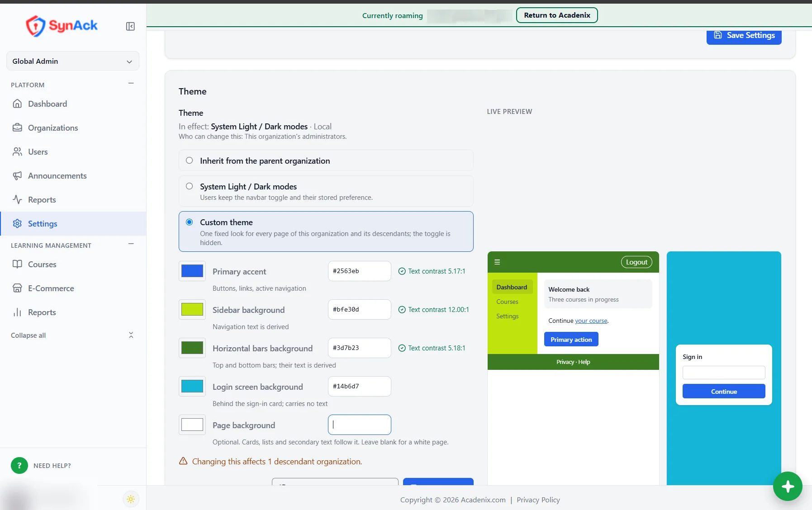The image size is (812, 510).
Task: Edit the Sidebar background hex field
Action: pyautogui.click(x=359, y=309)
